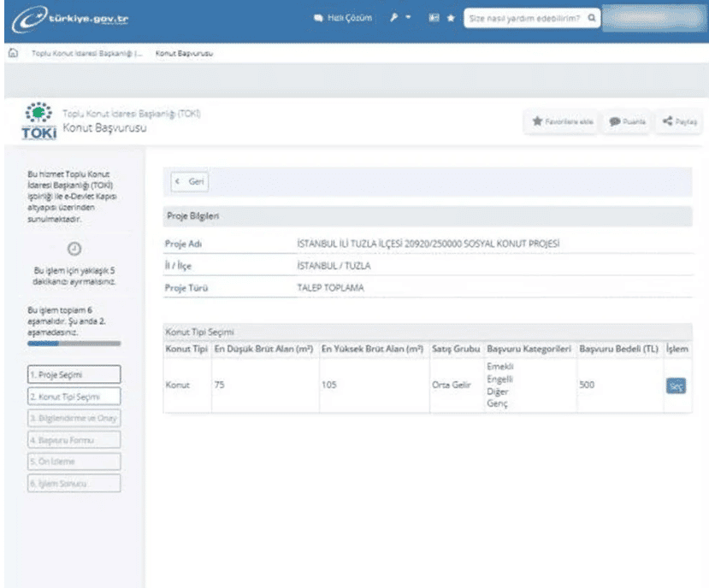
Task: Click the 'Emekli' category entry
Action: click(x=500, y=367)
